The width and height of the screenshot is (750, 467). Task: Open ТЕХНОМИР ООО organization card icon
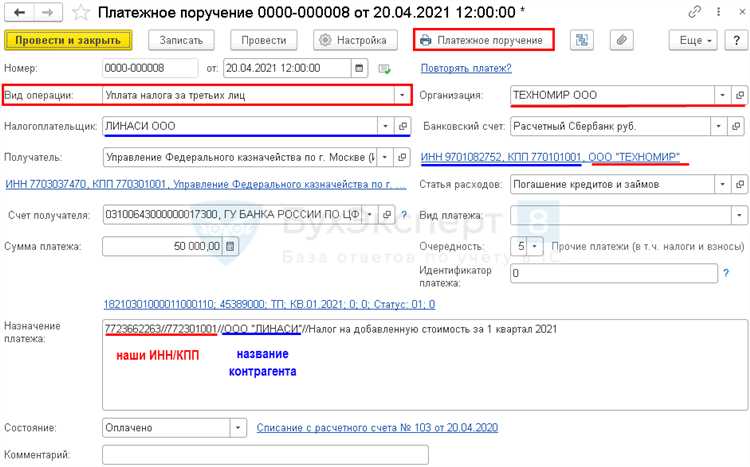(x=739, y=95)
